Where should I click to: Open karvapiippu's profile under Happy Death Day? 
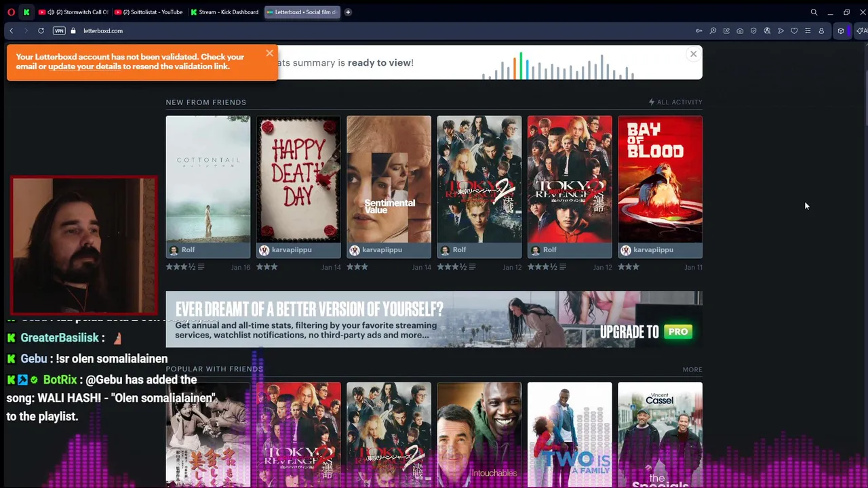(x=285, y=250)
